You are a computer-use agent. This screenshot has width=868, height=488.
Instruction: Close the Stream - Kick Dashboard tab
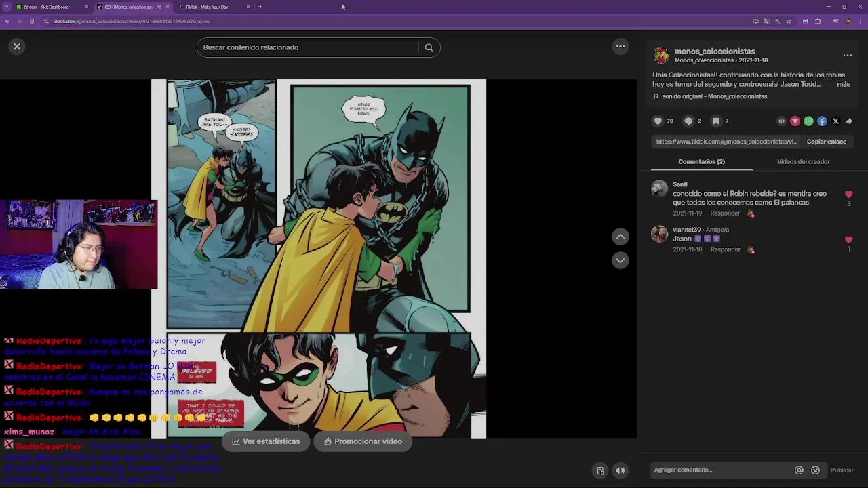coord(86,7)
